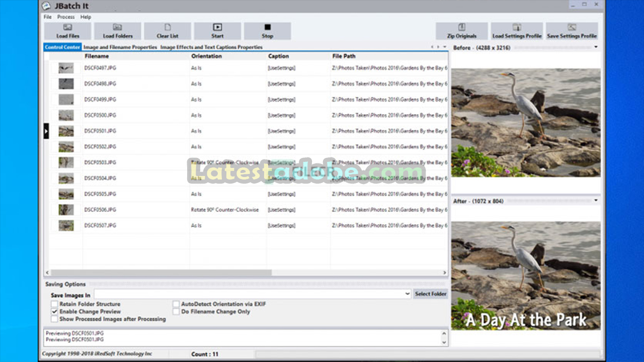Uncheck Enable Change Preview
The height and width of the screenshot is (362, 644).
54,312
